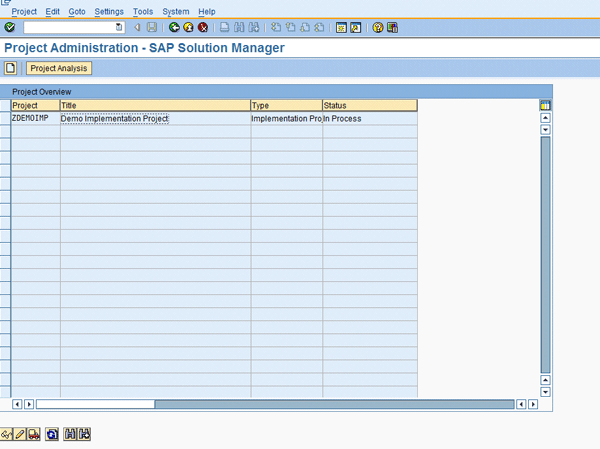Screen dimensions: 600x449
Task: Open the Settings menu
Action: (109, 11)
